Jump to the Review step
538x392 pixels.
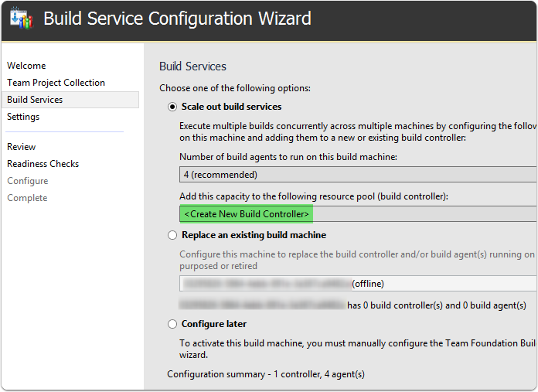22,147
